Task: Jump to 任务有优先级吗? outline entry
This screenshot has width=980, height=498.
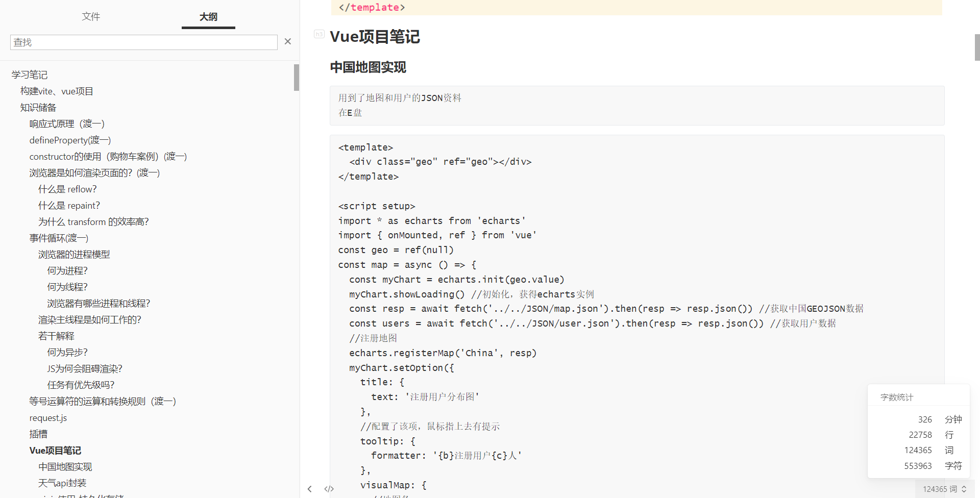Action: coord(81,385)
